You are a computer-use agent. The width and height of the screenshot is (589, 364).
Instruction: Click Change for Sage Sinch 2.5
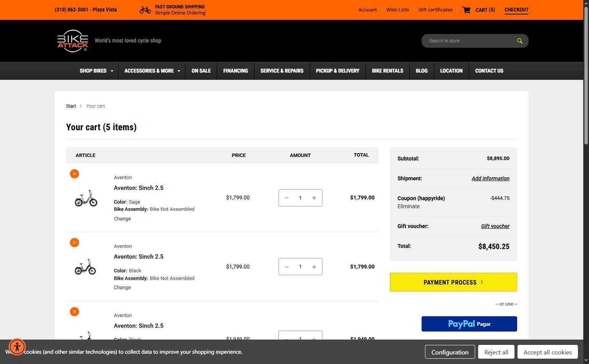tap(122, 219)
